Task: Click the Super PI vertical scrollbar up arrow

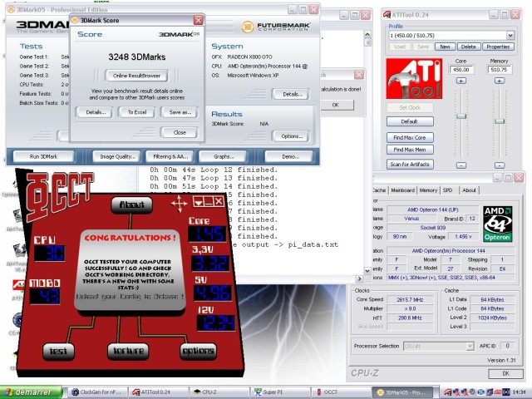Action: (x=367, y=35)
